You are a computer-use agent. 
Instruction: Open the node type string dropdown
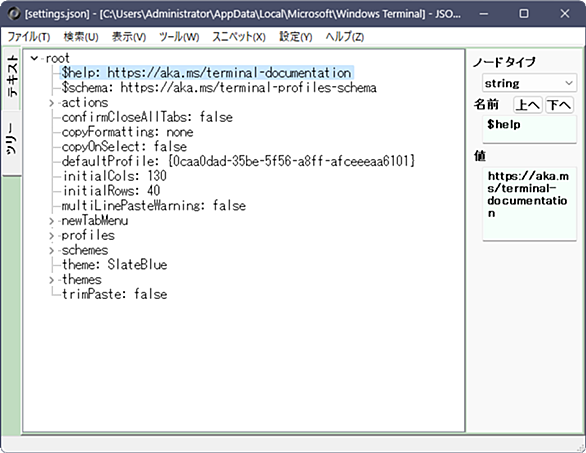(x=529, y=83)
